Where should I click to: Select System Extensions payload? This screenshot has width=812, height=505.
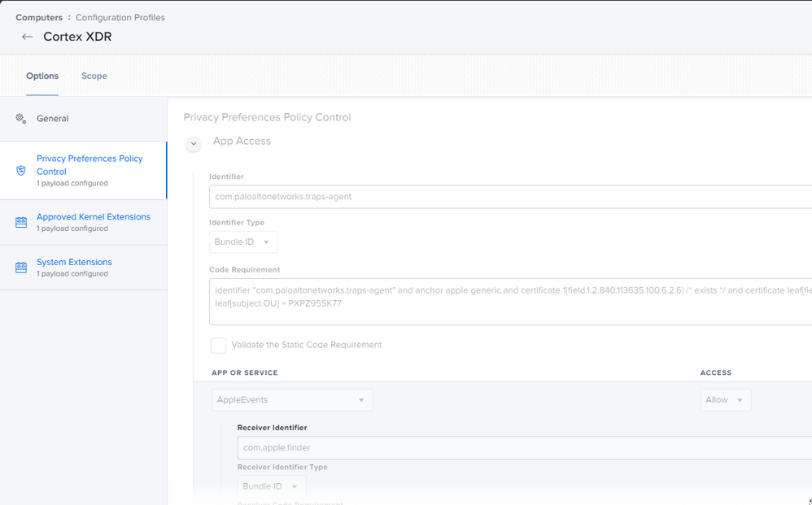[x=83, y=268]
